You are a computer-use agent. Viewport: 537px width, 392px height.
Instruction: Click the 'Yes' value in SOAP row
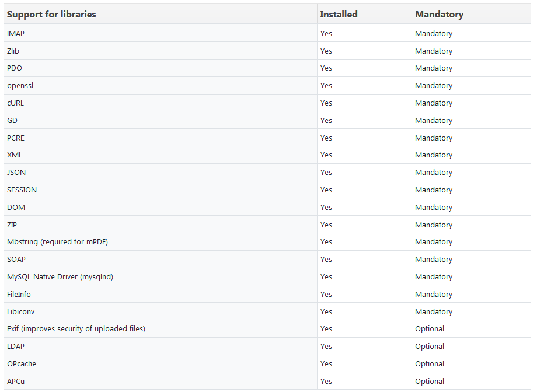(326, 260)
